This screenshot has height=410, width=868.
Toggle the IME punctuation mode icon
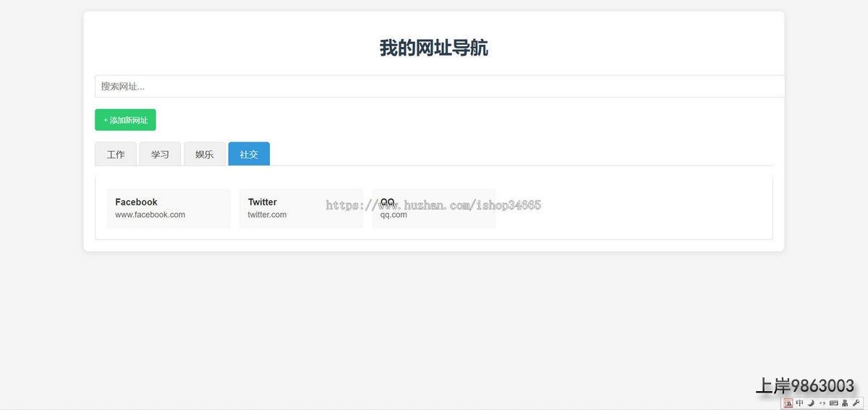822,403
